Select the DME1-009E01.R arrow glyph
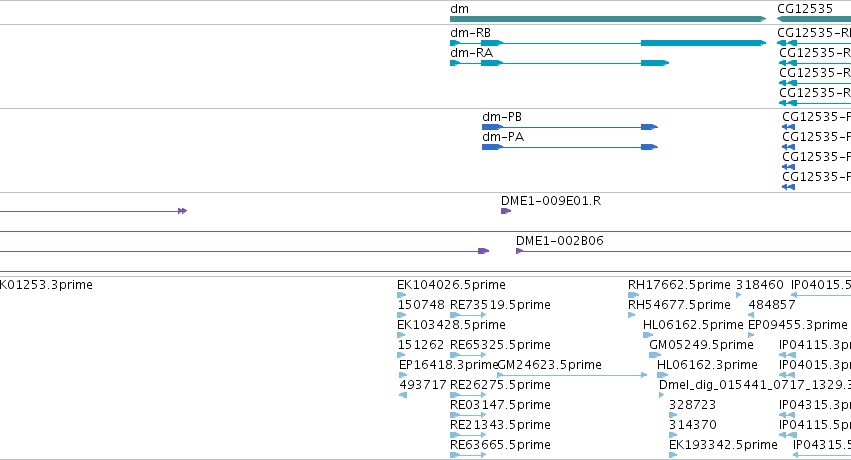 pyautogui.click(x=506, y=211)
